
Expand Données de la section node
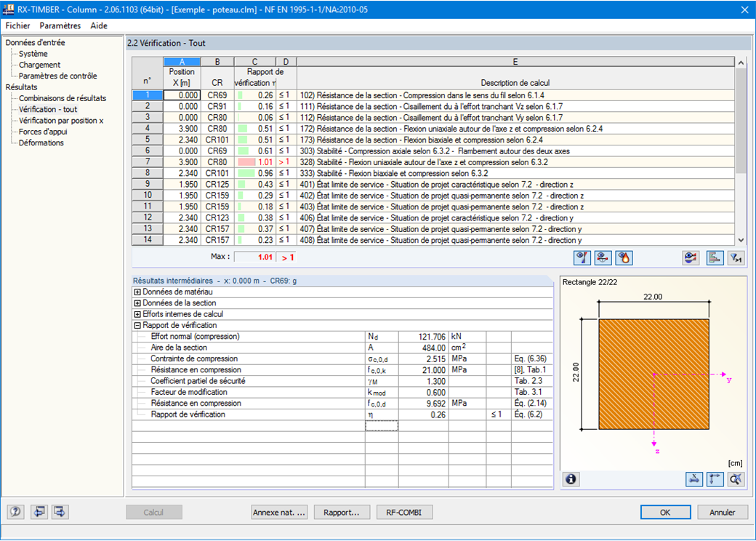click(x=137, y=302)
